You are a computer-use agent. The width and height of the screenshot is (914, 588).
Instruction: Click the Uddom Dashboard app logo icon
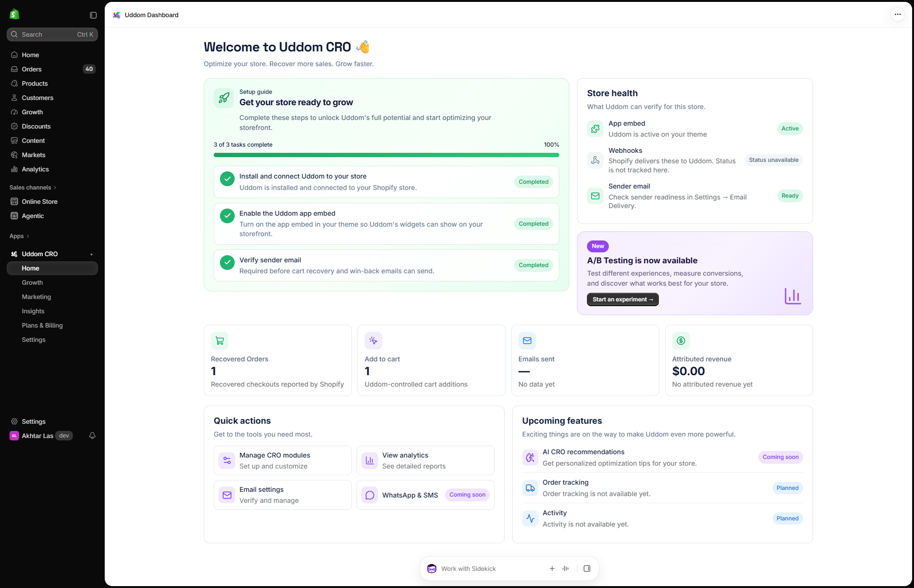pos(117,15)
